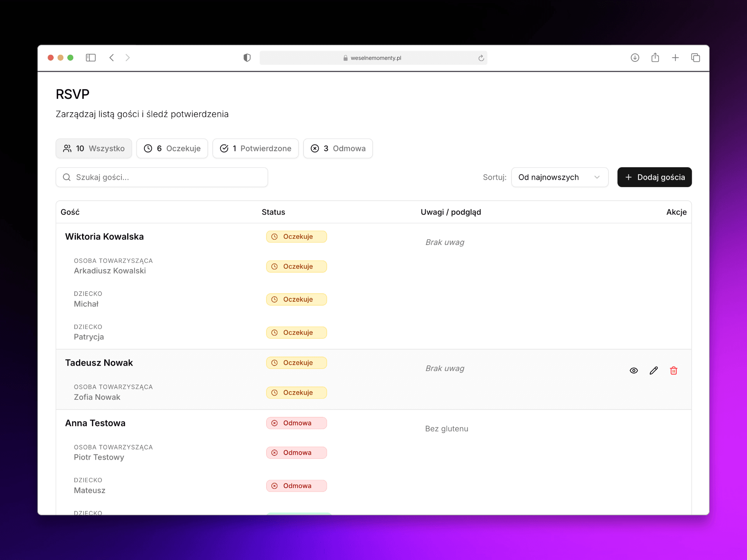
Task: Select child Mateusz
Action: click(90, 490)
